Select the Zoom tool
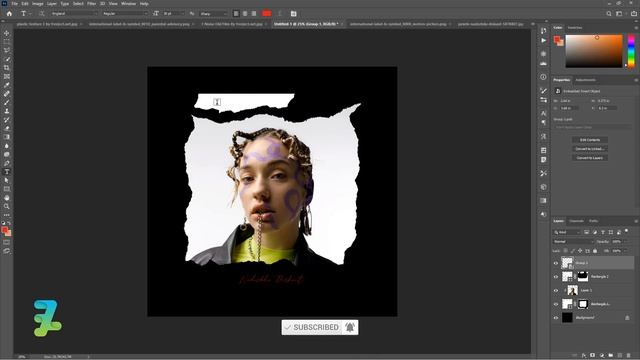This screenshot has height=360, width=640. point(7,207)
